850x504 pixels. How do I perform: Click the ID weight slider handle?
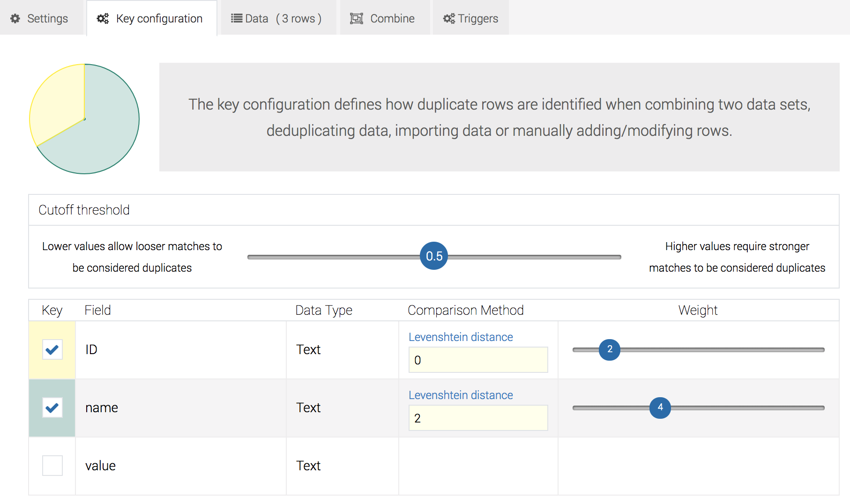tap(610, 349)
